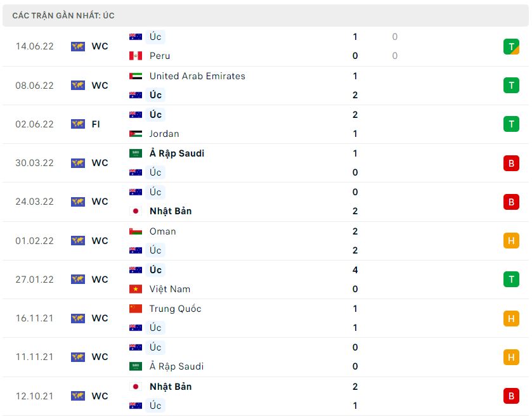This screenshot has width=532, height=419.
Task: Click the United Arab Emirates flag icon
Action: point(136,76)
